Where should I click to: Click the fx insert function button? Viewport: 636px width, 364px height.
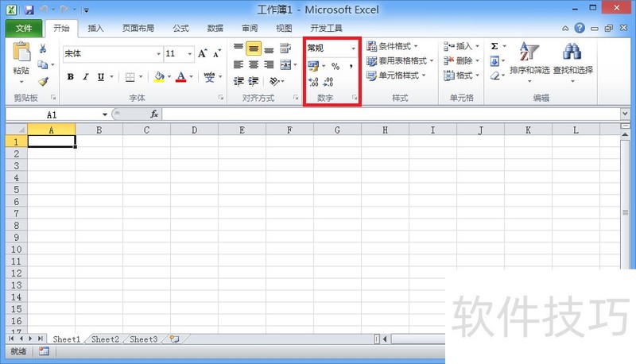pos(154,114)
